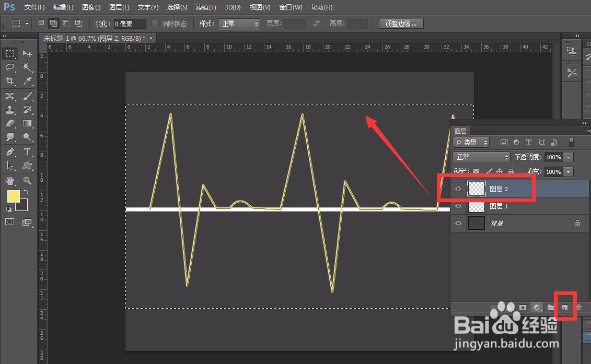Image resolution: width=591 pixels, height=364 pixels.
Task: Select the Type tool
Action: (27, 152)
